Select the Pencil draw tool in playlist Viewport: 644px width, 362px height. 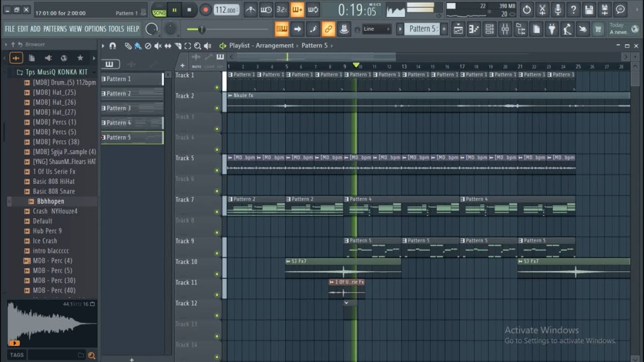(x=128, y=46)
